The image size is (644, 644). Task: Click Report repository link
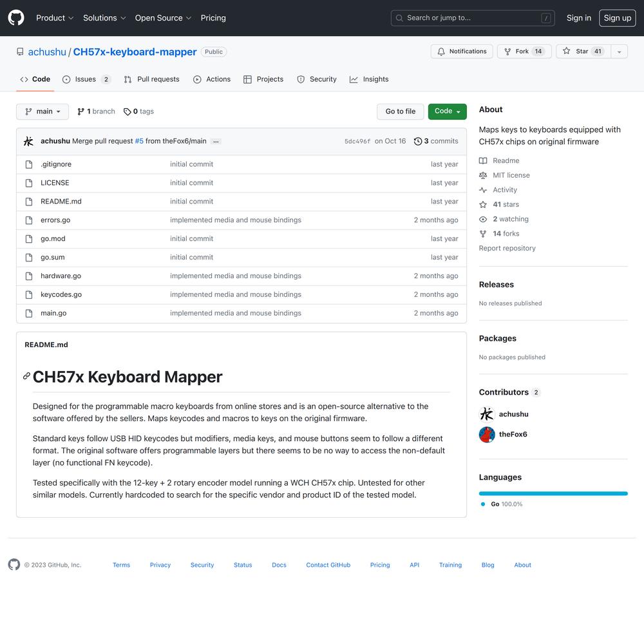point(507,248)
